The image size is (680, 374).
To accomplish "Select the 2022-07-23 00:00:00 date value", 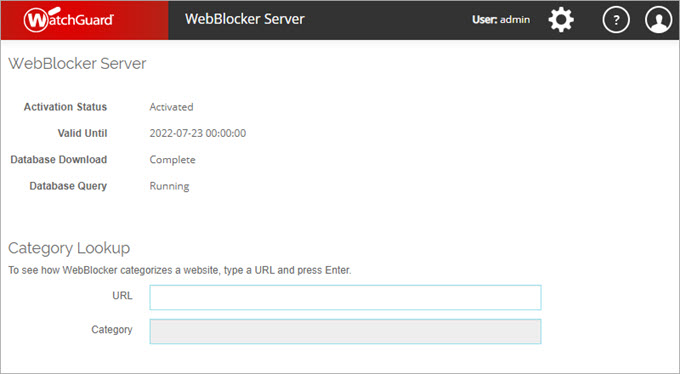I will tap(198, 133).
